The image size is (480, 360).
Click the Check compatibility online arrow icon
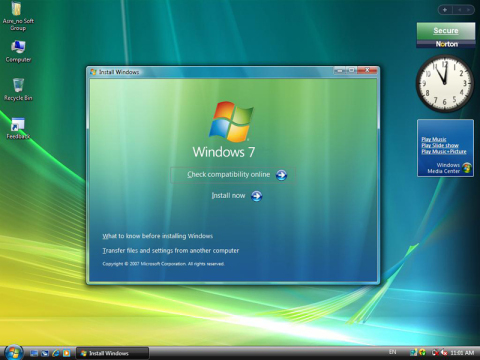[281, 175]
